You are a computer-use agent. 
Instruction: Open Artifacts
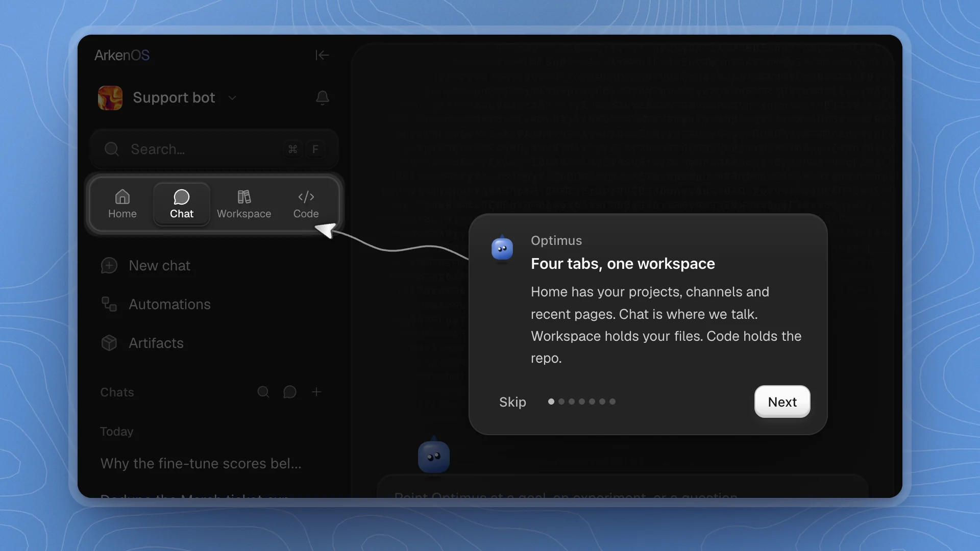coord(142,343)
